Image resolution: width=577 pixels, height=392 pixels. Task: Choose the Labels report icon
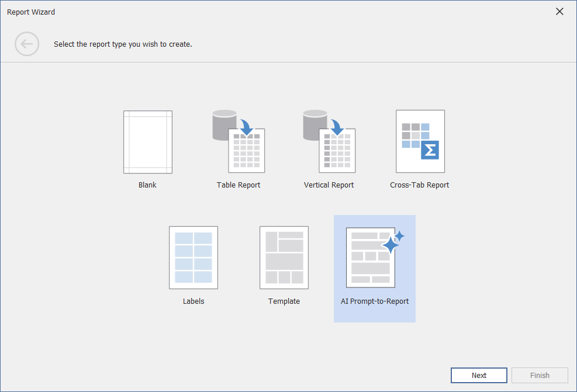pos(194,258)
